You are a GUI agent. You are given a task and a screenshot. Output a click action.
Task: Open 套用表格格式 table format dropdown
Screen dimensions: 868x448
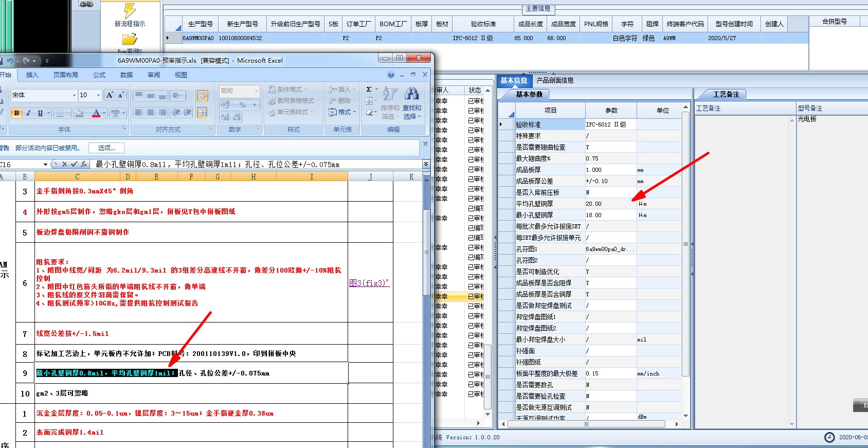point(294,101)
